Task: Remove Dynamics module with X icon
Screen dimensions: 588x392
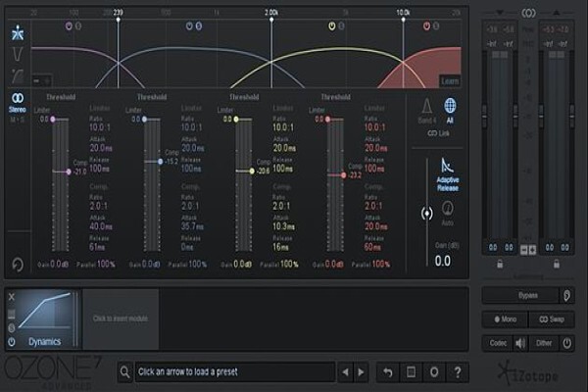Action: [x=12, y=297]
